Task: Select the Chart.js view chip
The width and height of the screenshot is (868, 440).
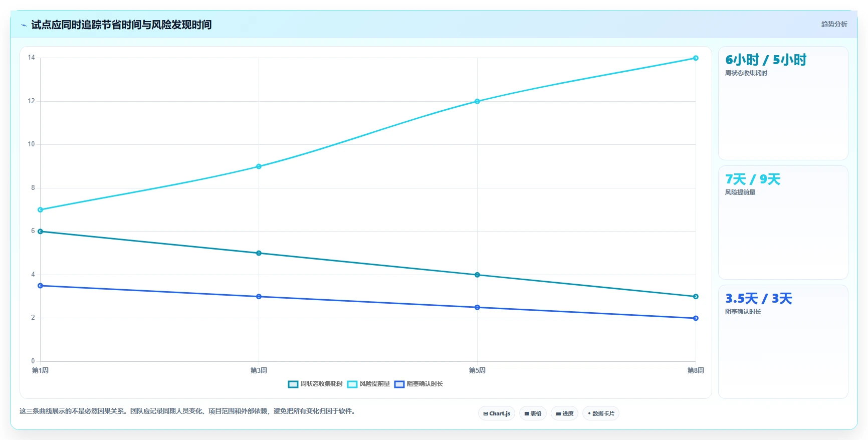Action: pos(497,413)
